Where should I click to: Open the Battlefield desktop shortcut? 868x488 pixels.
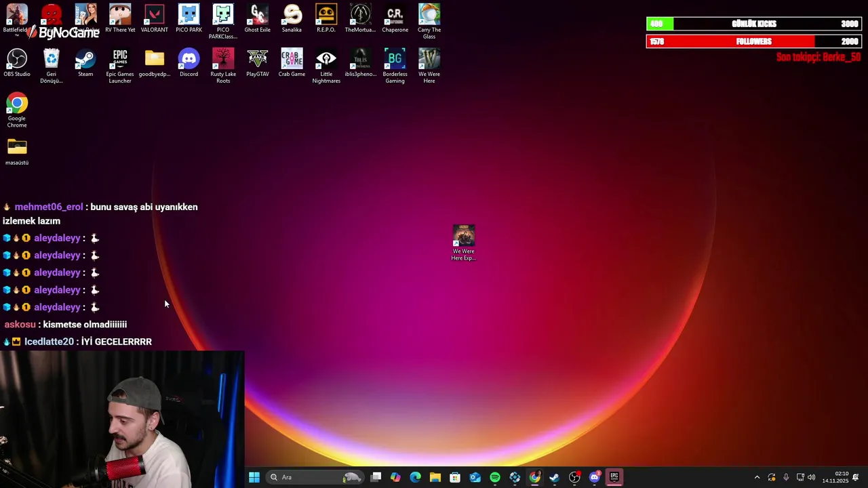(17, 18)
